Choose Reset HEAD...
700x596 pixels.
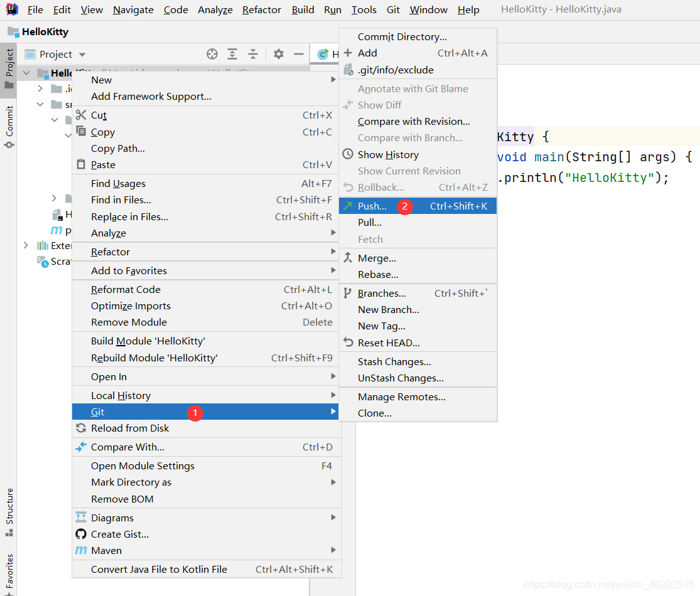tap(418, 343)
